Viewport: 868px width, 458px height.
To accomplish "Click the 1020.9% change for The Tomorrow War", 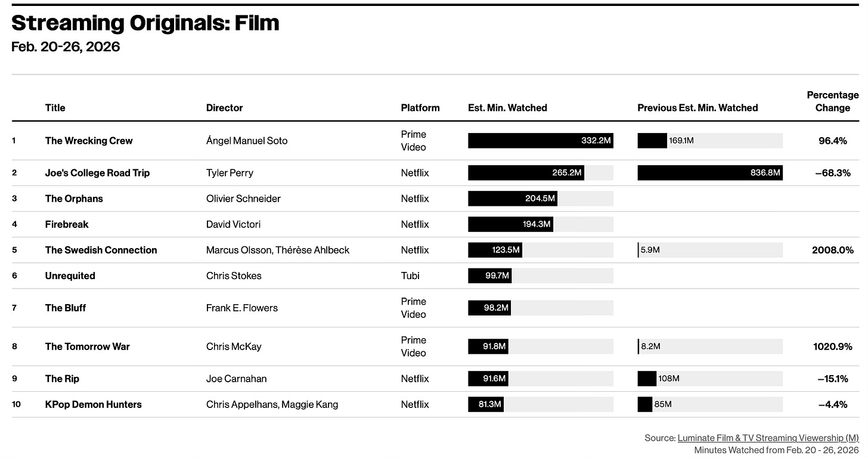I will click(833, 346).
